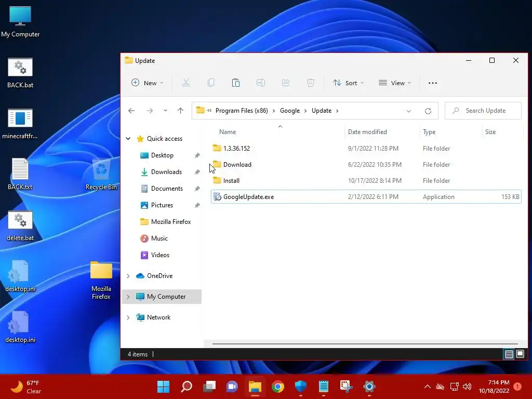
Task: Expand the OneDrive tree node
Action: [x=128, y=276]
